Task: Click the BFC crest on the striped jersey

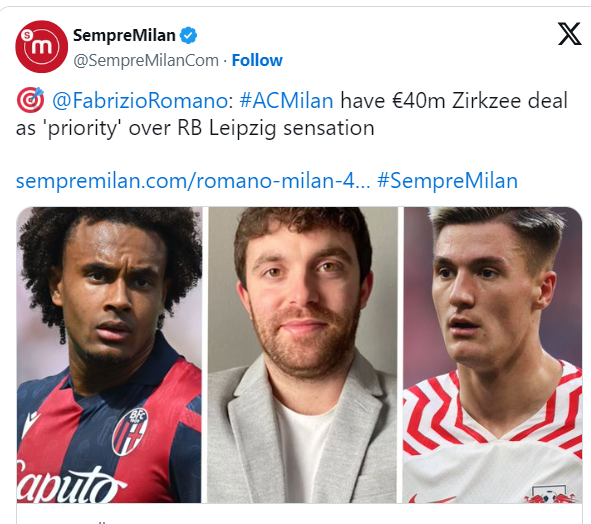Action: pyautogui.click(x=130, y=432)
